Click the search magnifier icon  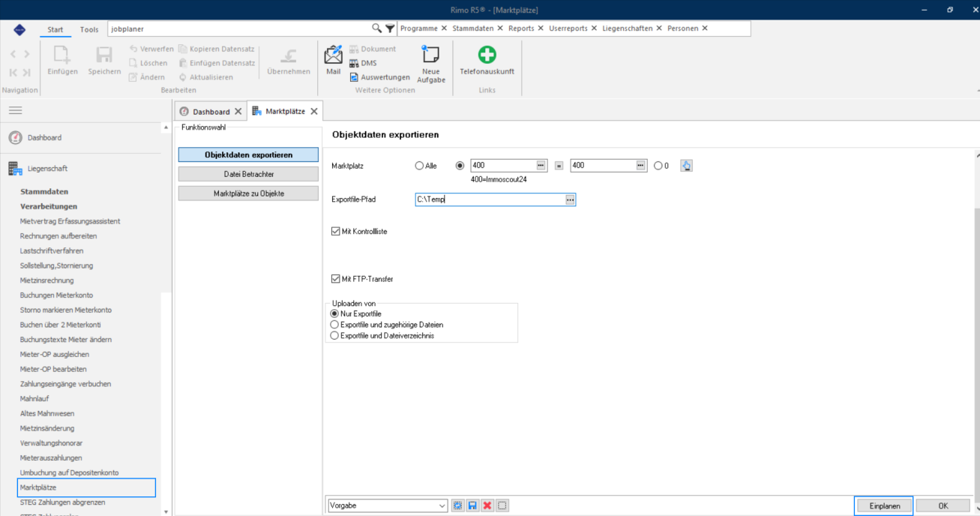377,28
